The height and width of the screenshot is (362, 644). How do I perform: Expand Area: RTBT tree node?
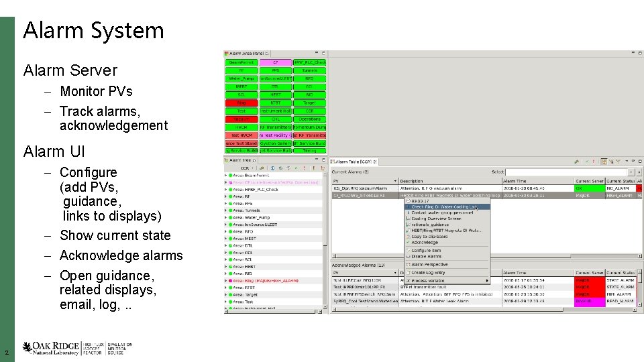pos(225,288)
